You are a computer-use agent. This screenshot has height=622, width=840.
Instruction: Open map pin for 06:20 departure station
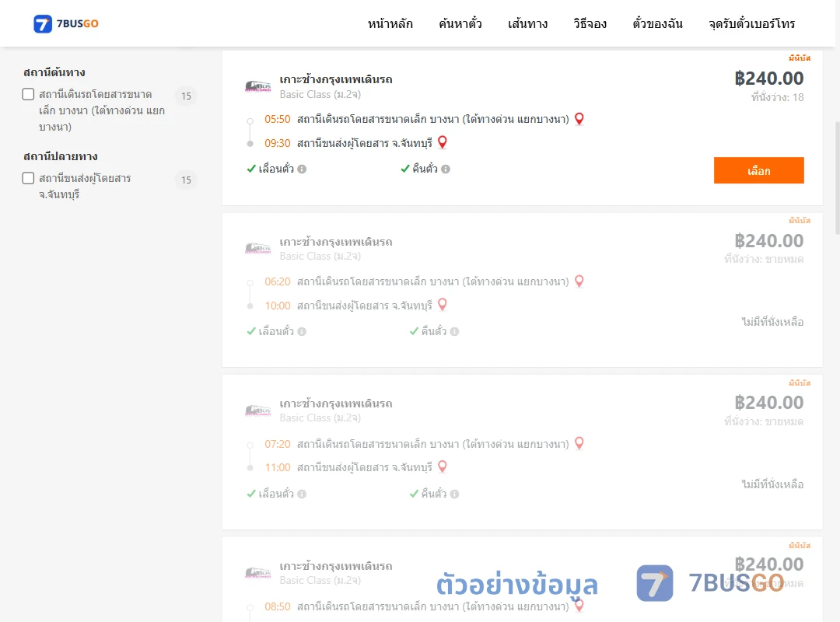coord(579,281)
